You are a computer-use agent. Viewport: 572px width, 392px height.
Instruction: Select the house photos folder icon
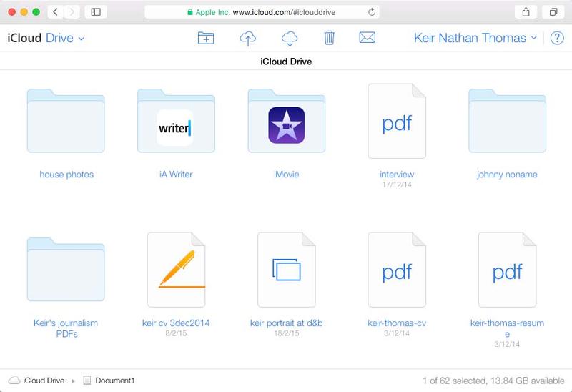click(x=66, y=121)
